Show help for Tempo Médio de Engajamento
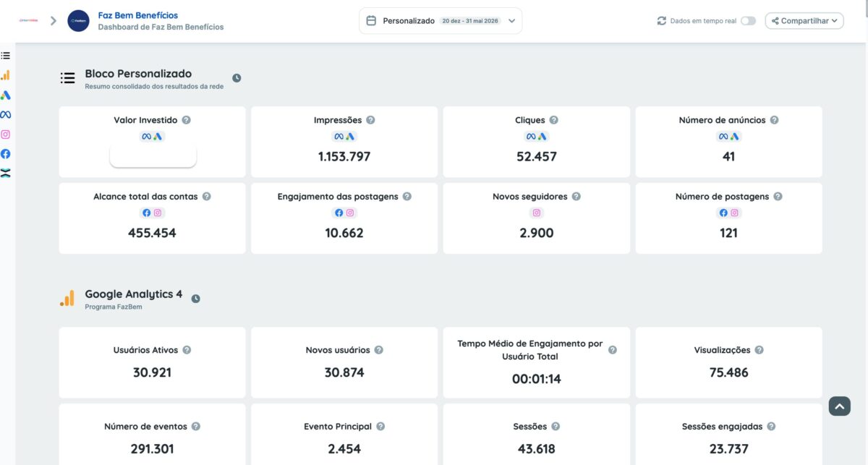The image size is (868, 465). tap(613, 350)
